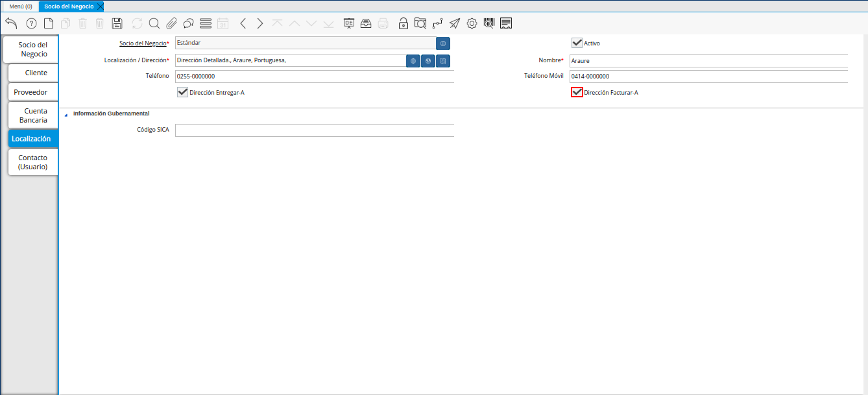Click the undo changes arrow icon
Viewport: 868px width, 395px height.
click(x=11, y=23)
